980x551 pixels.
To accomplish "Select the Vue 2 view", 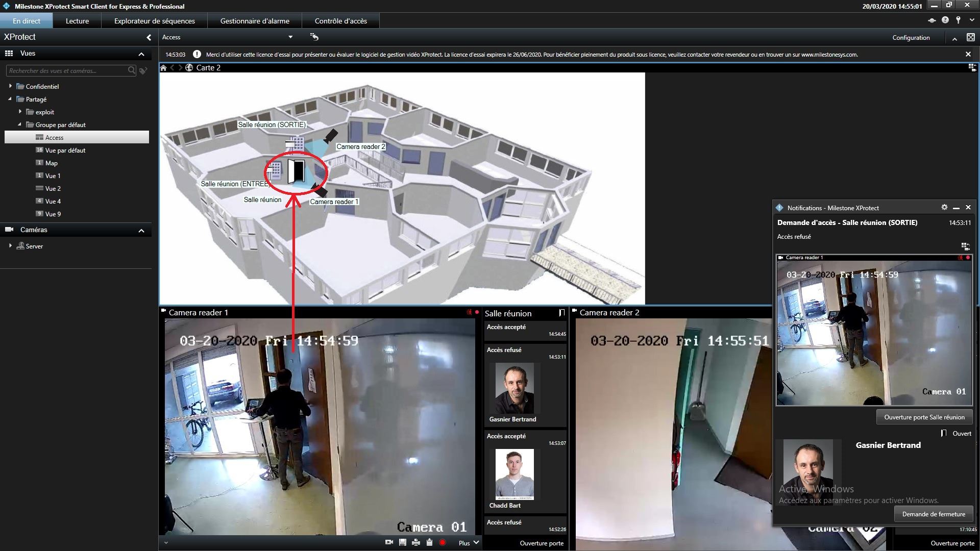I will pos(53,188).
